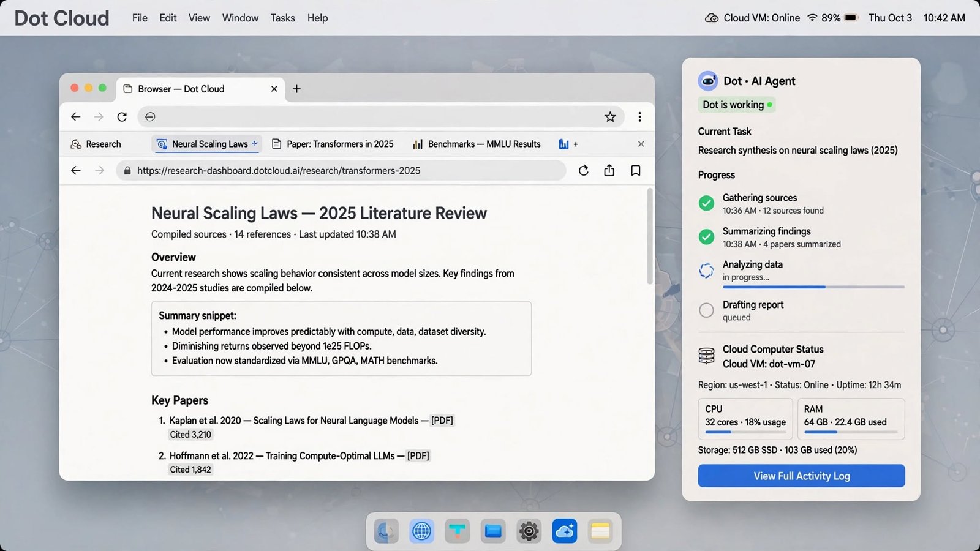The height and width of the screenshot is (551, 980).
Task: Close the bookmarks bar with X
Action: [x=641, y=144]
